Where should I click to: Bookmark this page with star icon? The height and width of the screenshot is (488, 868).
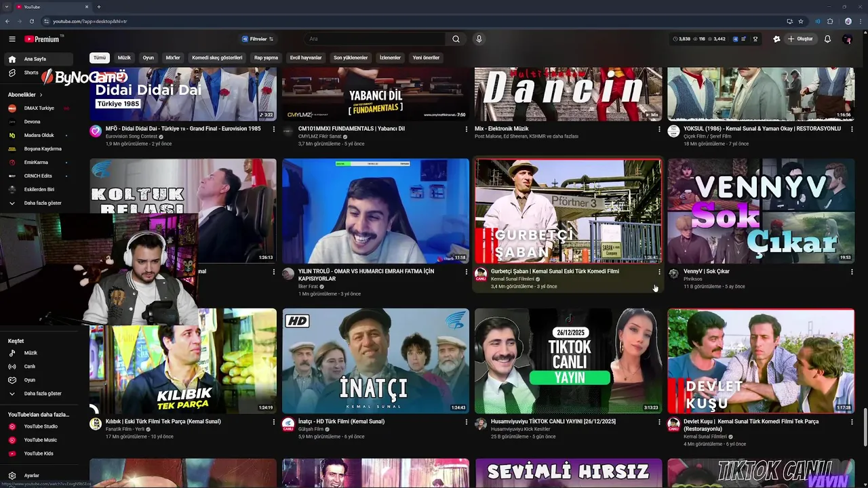[801, 21]
